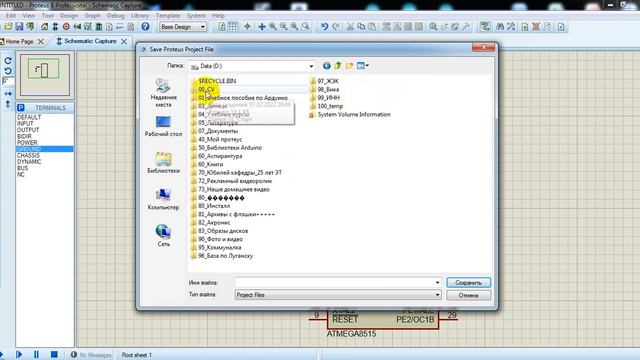Click the back navigation icon in dialog
Screen dimensions: 640x360
(x=327, y=66)
